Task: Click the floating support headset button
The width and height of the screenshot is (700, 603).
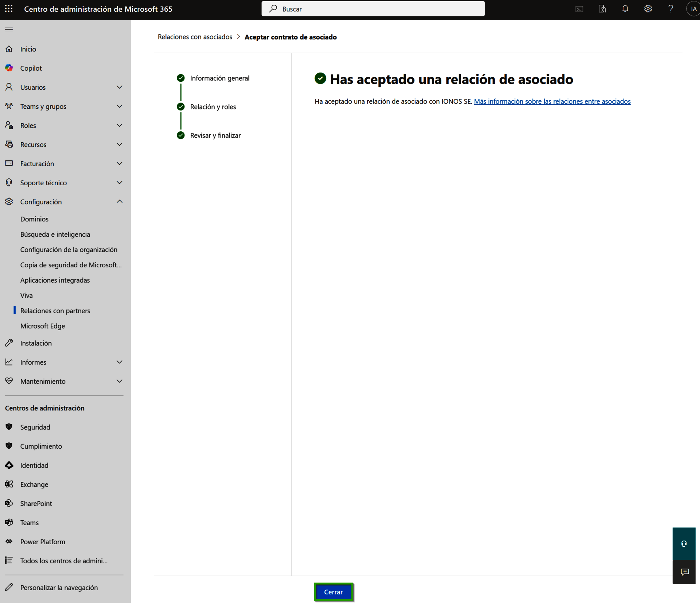Action: [684, 544]
